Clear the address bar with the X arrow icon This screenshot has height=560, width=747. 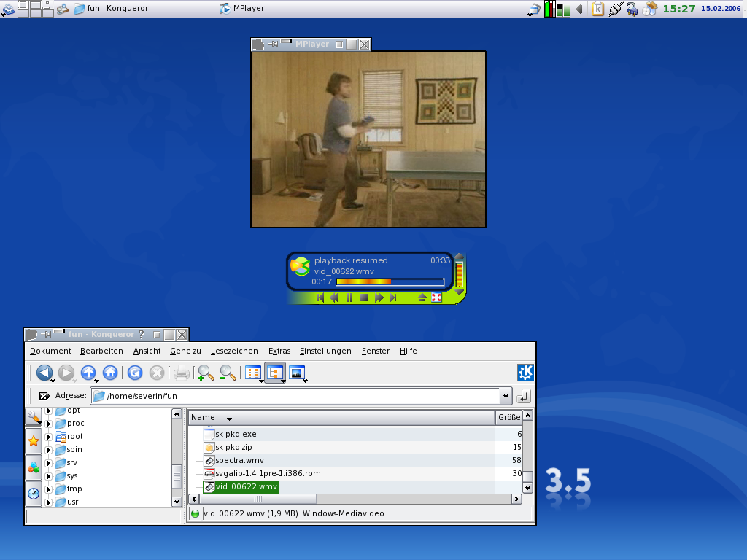tap(44, 396)
